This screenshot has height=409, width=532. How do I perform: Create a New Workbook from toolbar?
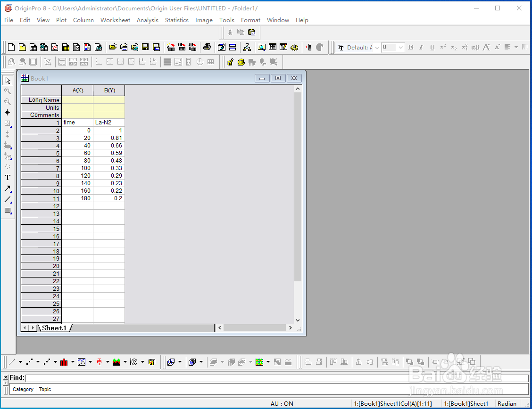(33, 47)
